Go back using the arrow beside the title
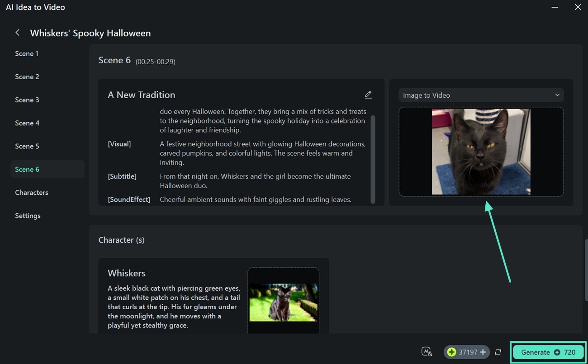Viewport: 588px width, 364px height. click(x=18, y=33)
